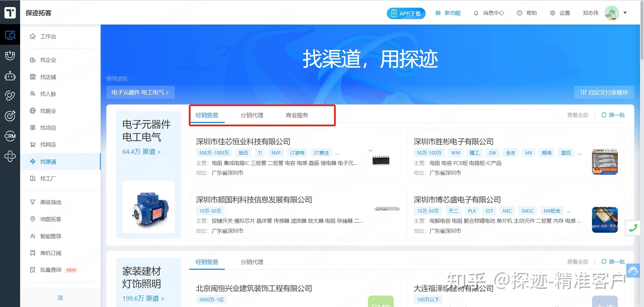Click 换一批 refresh in electronics section
Screen dimensions: 644x307
point(613,115)
